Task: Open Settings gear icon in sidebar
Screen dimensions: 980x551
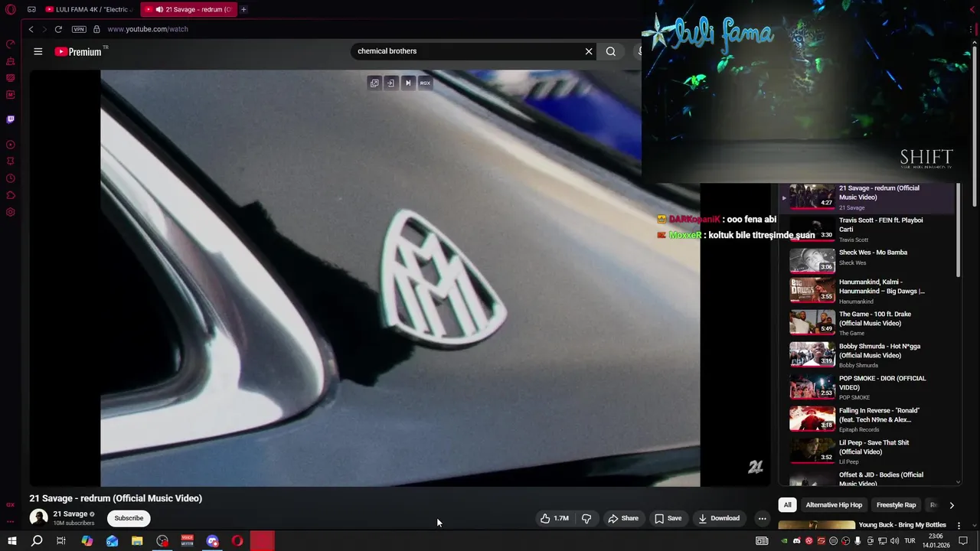Action: (11, 212)
